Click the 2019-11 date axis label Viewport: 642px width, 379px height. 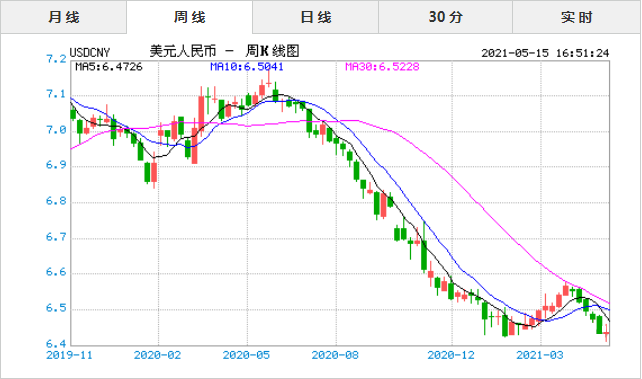pos(69,355)
